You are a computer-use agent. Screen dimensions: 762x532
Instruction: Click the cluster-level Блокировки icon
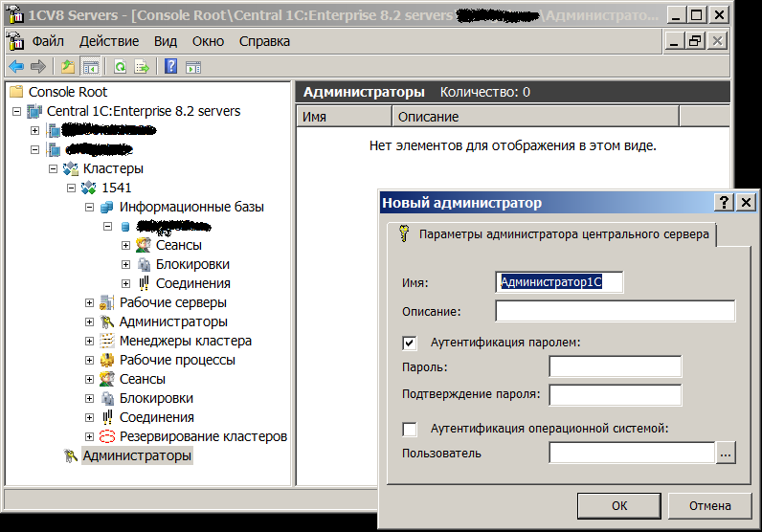107,398
